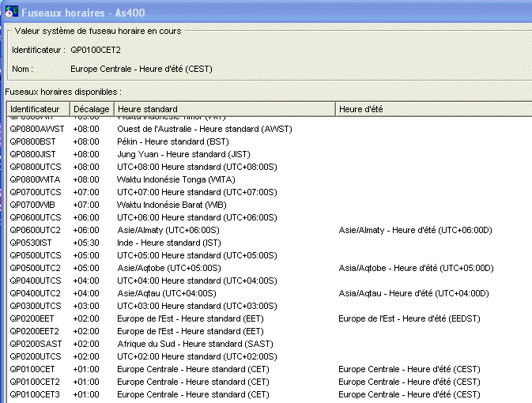The height and width of the screenshot is (403, 532).
Task: Select the QP0200EET2 identifier
Action: tap(34, 331)
